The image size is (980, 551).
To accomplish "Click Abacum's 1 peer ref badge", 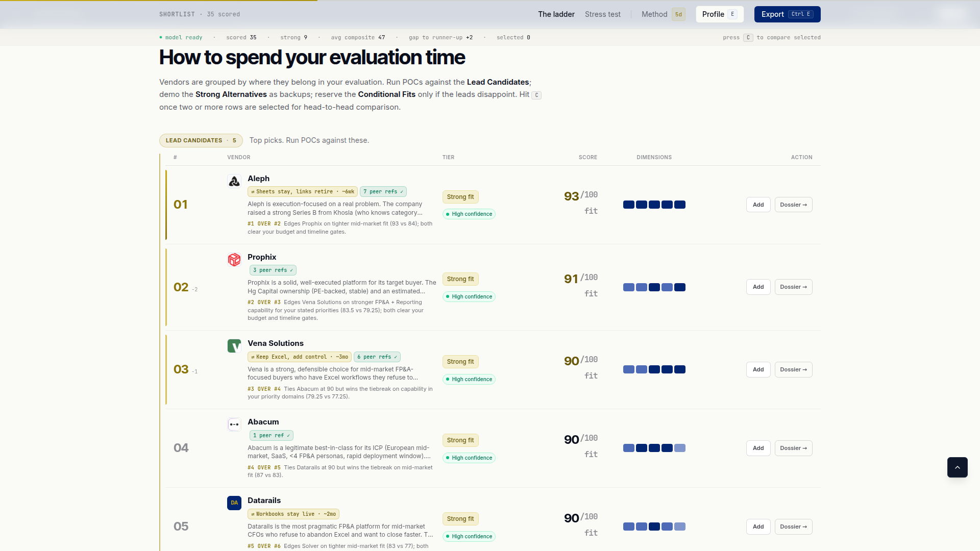I will pos(272,436).
